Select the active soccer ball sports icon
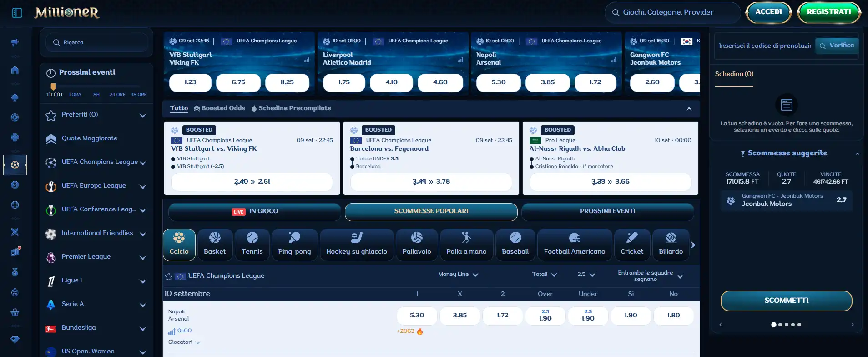 (15, 165)
